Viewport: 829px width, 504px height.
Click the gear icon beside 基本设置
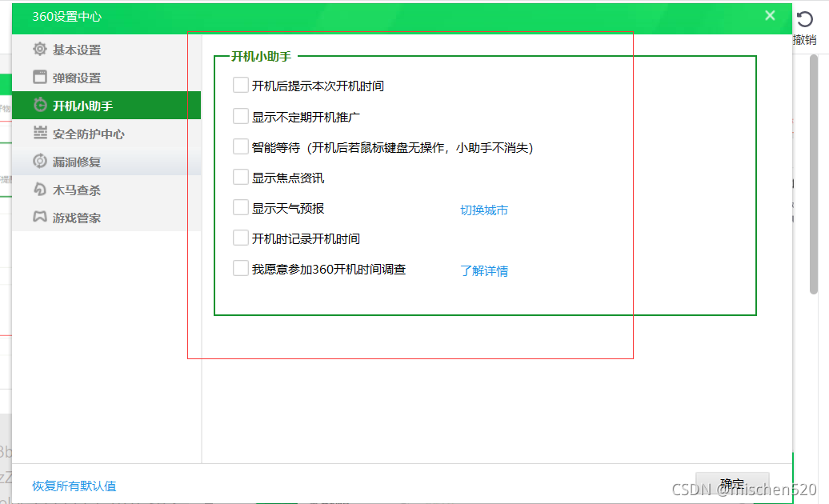pyautogui.click(x=40, y=49)
